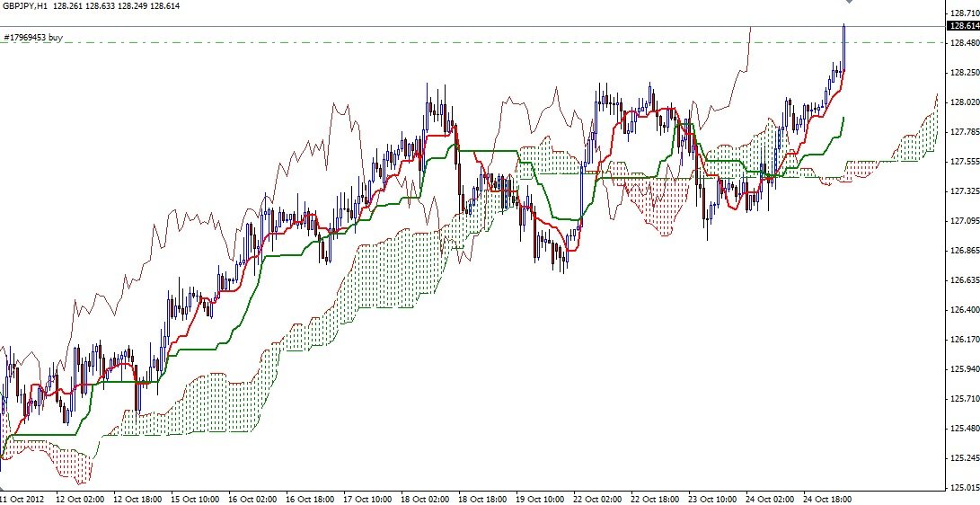Screen dimensions: 980x505
Task: Click the 126.400 level on price axis
Action: [x=965, y=310]
